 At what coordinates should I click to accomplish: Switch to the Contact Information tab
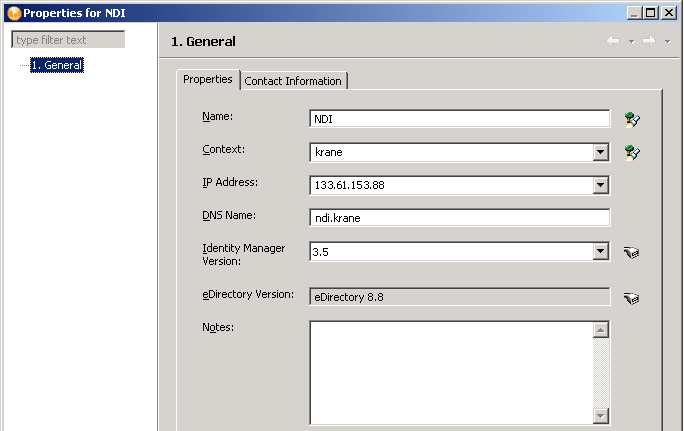click(293, 81)
